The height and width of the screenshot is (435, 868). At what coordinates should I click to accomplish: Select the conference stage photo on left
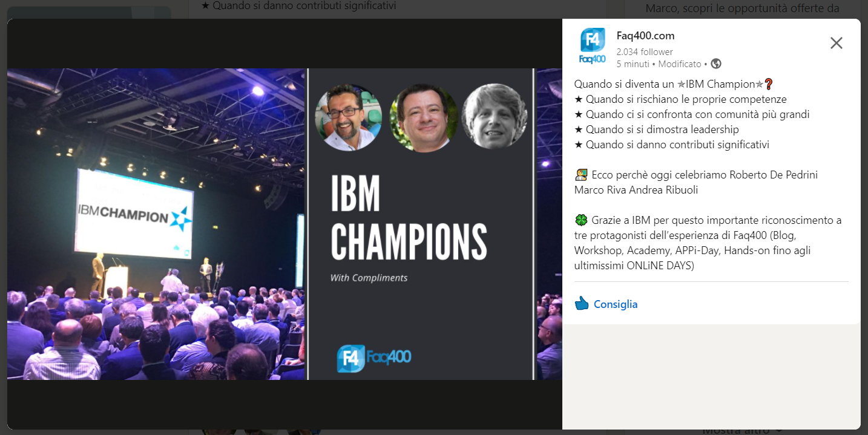point(156,224)
